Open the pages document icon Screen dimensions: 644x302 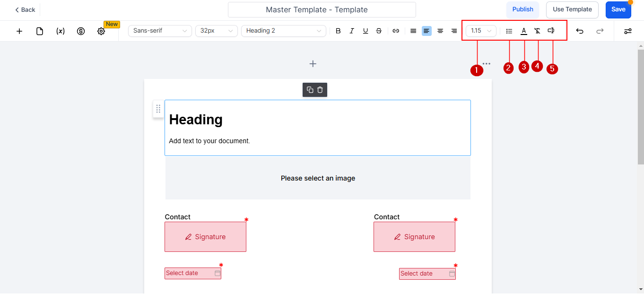click(x=40, y=31)
